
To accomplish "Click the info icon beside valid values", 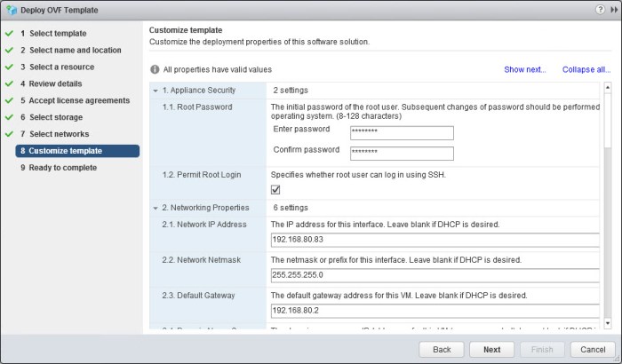I will pos(155,69).
